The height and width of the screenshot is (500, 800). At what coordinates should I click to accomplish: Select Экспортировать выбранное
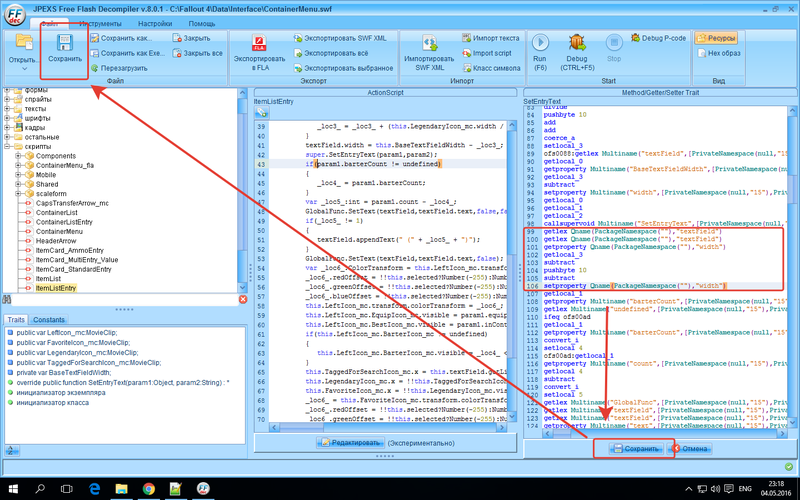(x=343, y=68)
